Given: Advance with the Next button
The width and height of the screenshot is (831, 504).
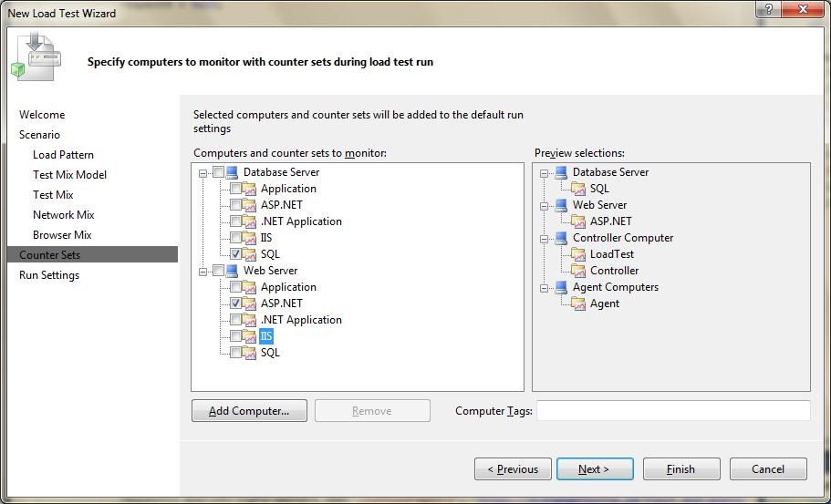Looking at the screenshot, I should coord(595,469).
